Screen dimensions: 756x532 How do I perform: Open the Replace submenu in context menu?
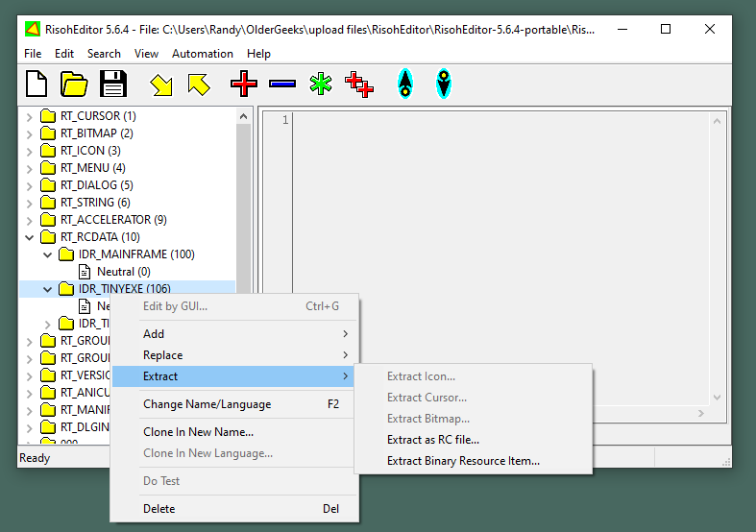[x=234, y=355]
